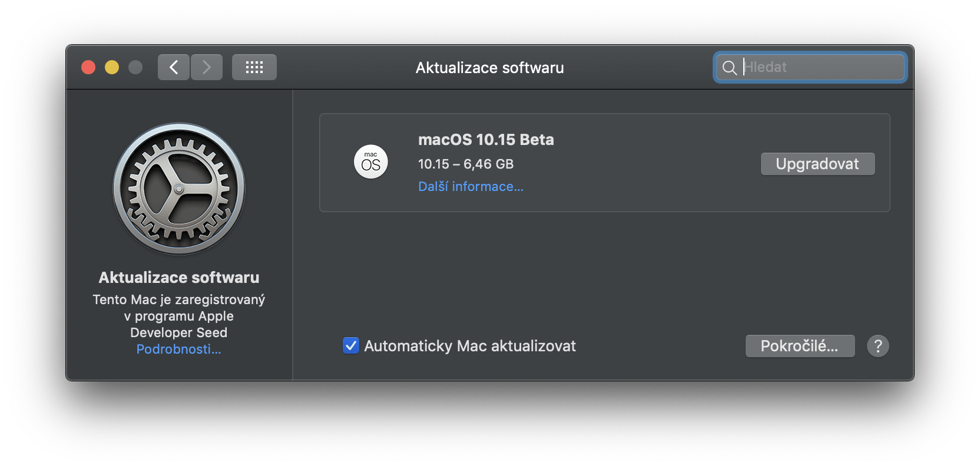Viewport: 980px width, 468px height.
Task: Focus the Hledat search field
Action: (x=822, y=67)
